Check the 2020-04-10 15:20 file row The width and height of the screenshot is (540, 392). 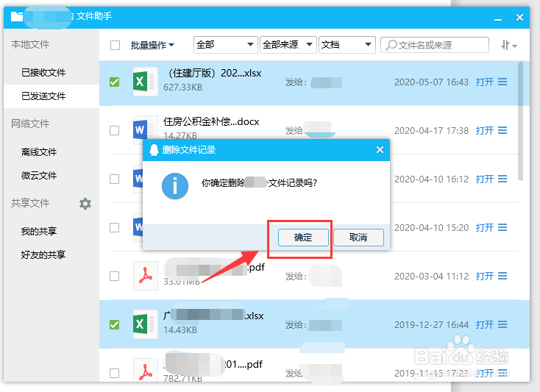coord(114,227)
